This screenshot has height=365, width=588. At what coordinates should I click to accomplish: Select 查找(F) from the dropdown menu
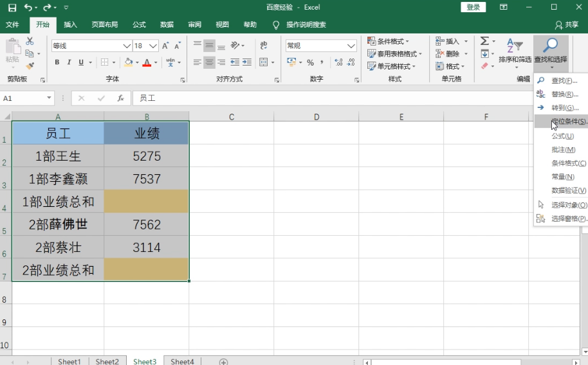coord(562,80)
